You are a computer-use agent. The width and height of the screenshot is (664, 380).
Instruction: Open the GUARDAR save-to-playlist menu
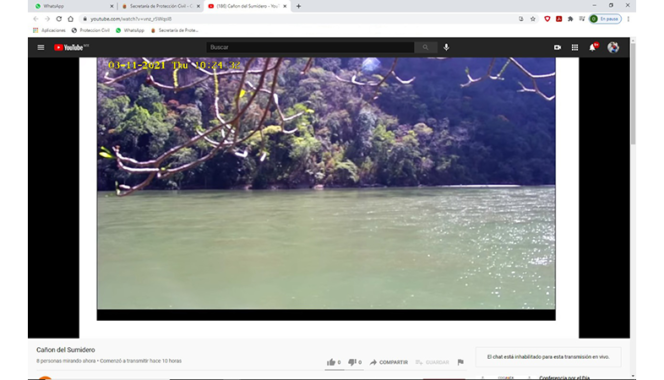pyautogui.click(x=432, y=362)
